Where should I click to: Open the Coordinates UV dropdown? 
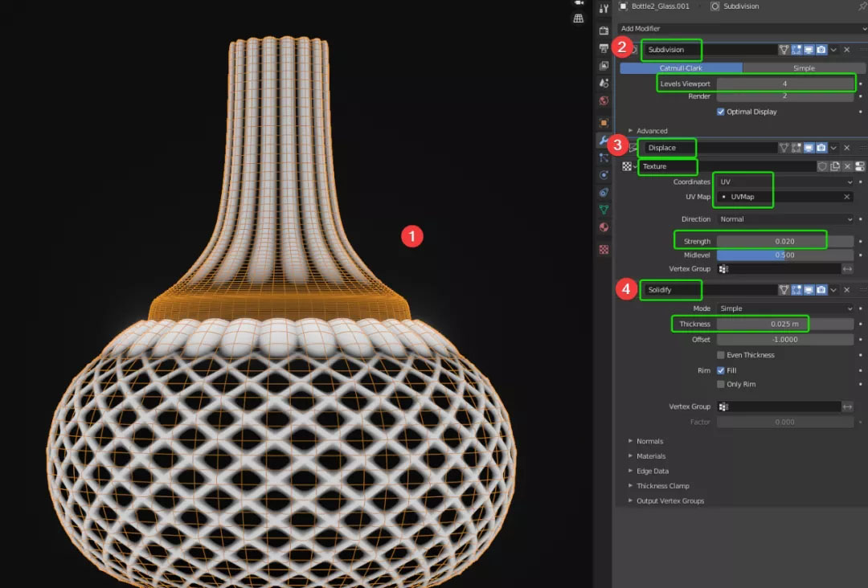785,182
